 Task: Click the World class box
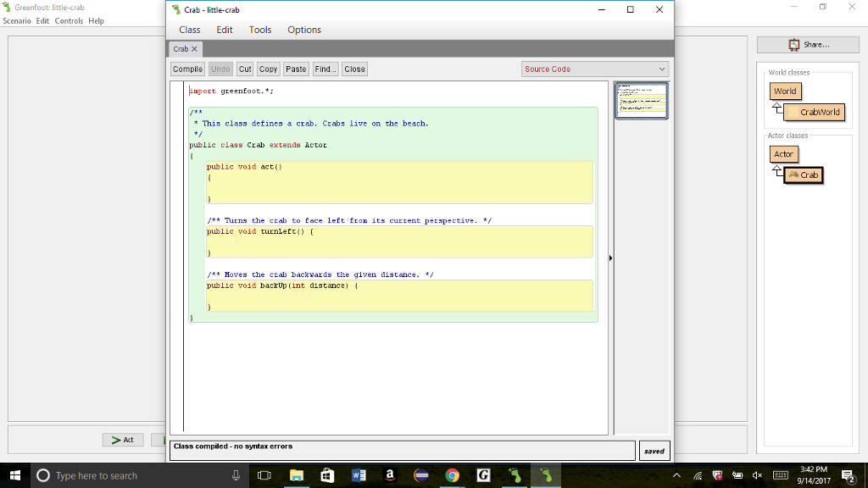(785, 91)
